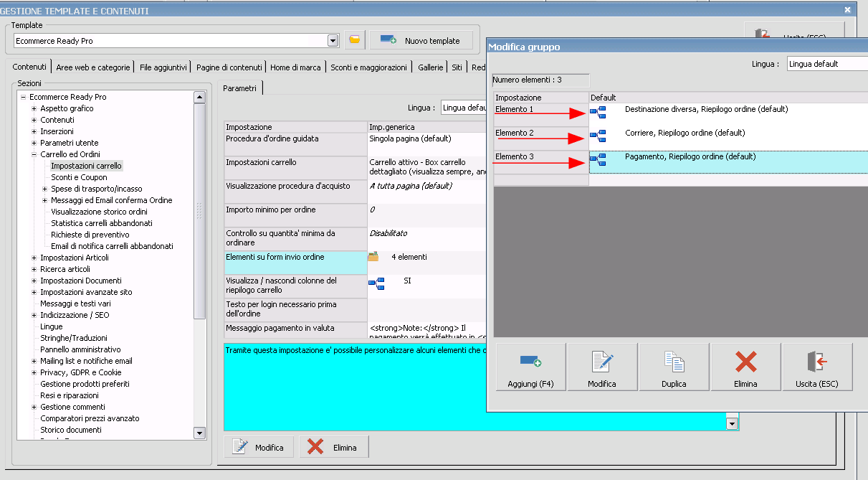Switch to Pagine di contenuti tab

(229, 67)
